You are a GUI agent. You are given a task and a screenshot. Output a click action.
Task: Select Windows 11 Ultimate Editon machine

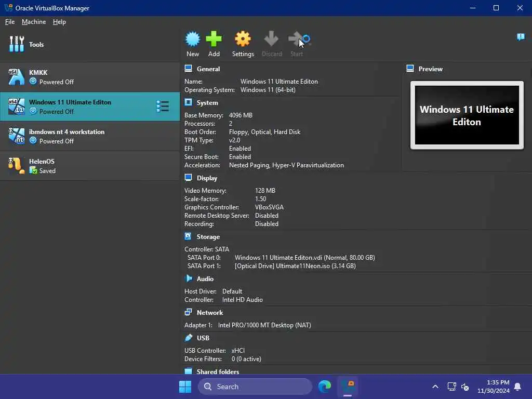click(x=90, y=107)
